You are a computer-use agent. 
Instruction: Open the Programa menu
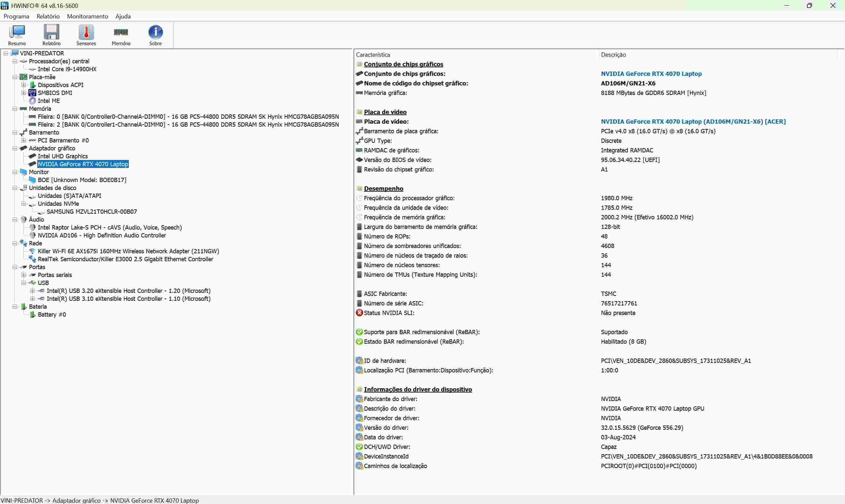point(16,16)
